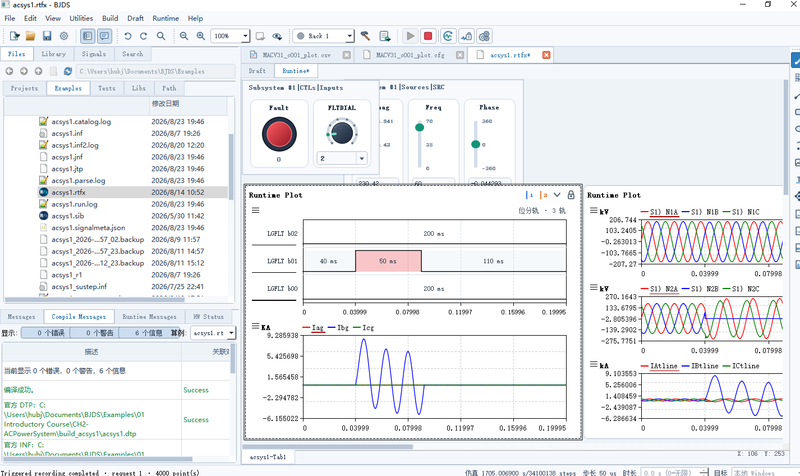The image size is (800, 476).
Task: Click the Freq slider handle
Action: click(x=419, y=127)
